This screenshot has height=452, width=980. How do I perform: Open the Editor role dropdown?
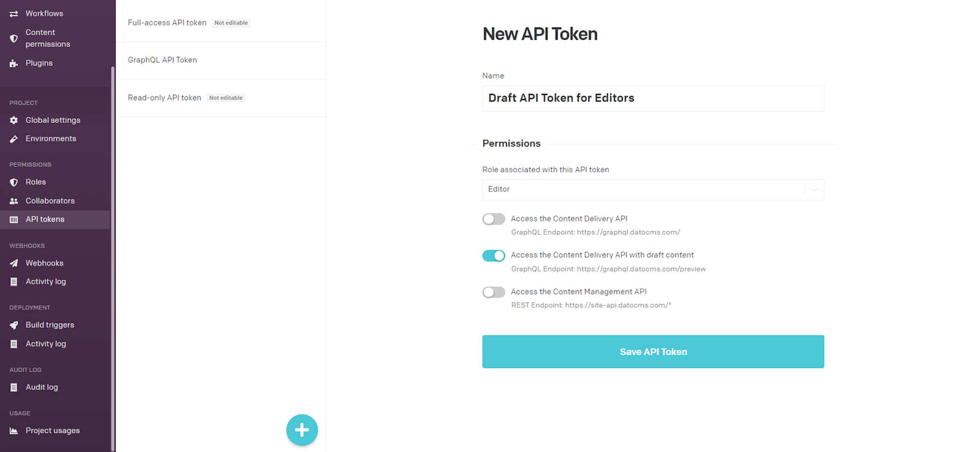pyautogui.click(x=653, y=190)
